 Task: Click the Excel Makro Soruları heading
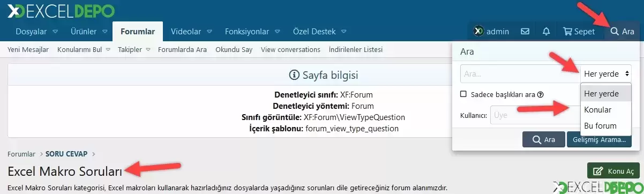coord(65,171)
